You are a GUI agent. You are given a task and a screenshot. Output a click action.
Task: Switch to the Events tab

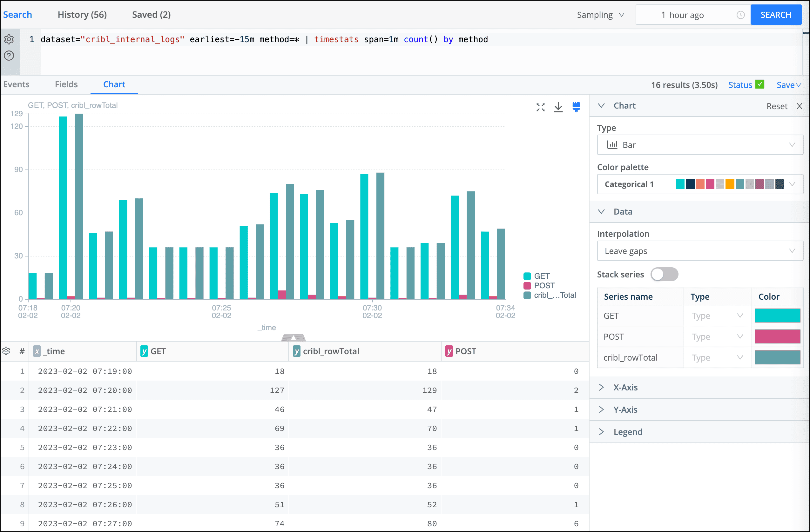(x=16, y=84)
